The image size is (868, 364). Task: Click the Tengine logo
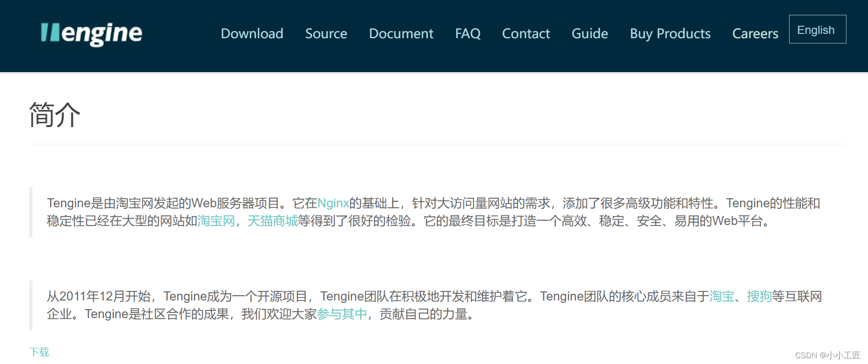pyautogui.click(x=91, y=33)
